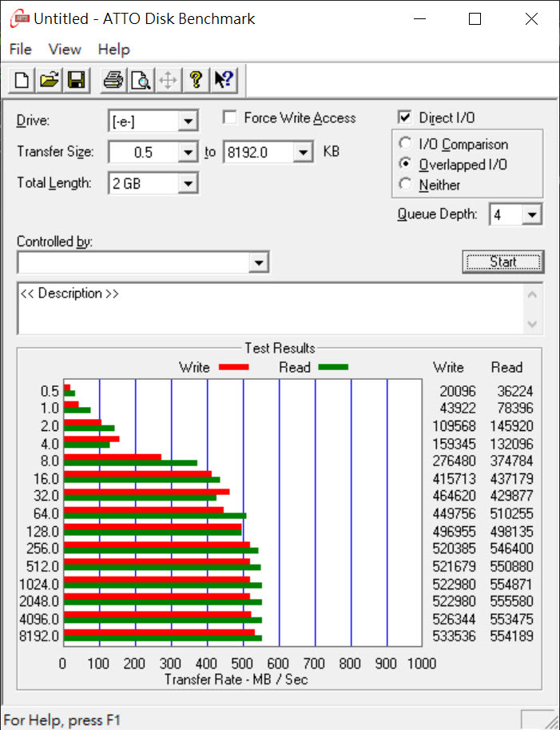Image resolution: width=560 pixels, height=730 pixels.
Task: Click the context help pointer icon
Action: pyautogui.click(x=224, y=80)
